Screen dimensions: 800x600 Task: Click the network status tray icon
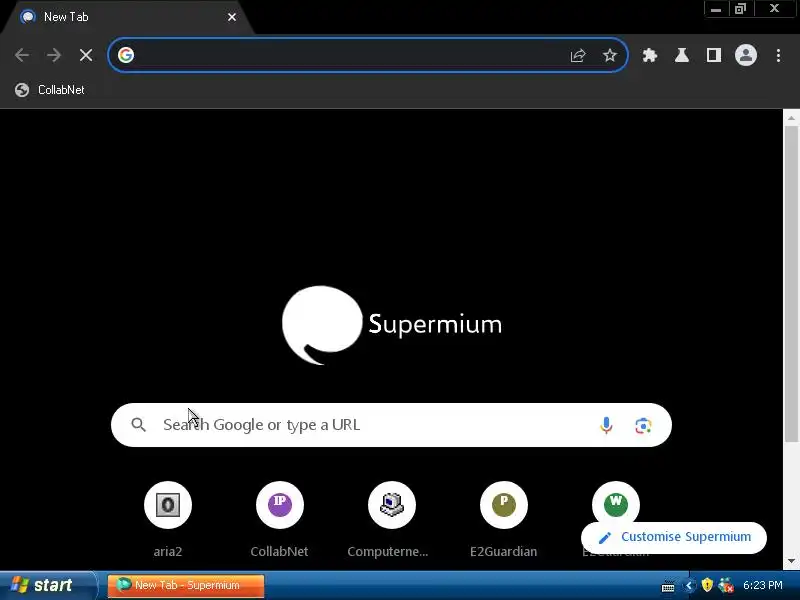coord(726,585)
